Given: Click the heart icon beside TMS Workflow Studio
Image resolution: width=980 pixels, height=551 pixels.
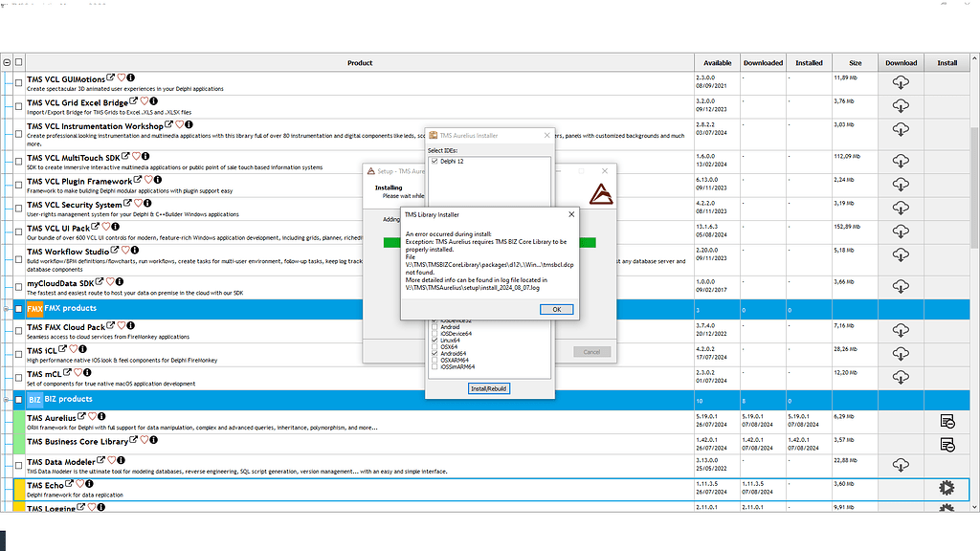Looking at the screenshot, I should (125, 252).
